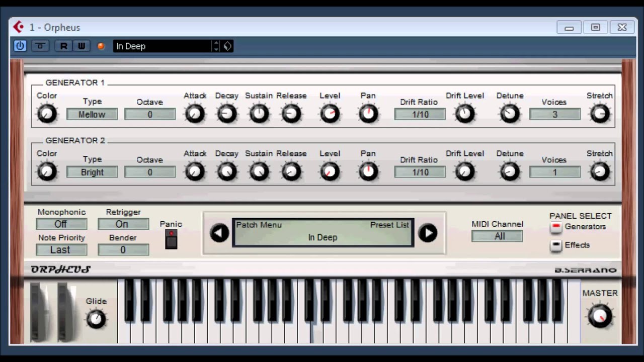Open Generator 1 Drift Ratio selector
This screenshot has width=644, height=362.
pos(420,115)
